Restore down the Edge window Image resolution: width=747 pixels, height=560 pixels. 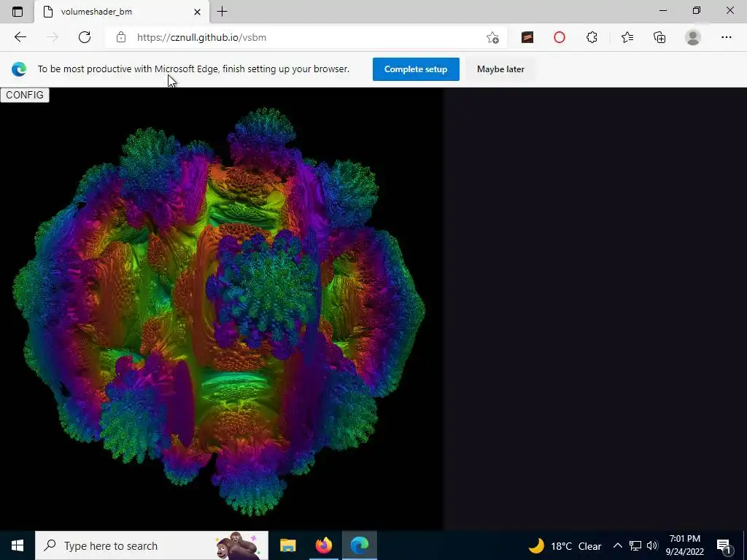coord(697,10)
